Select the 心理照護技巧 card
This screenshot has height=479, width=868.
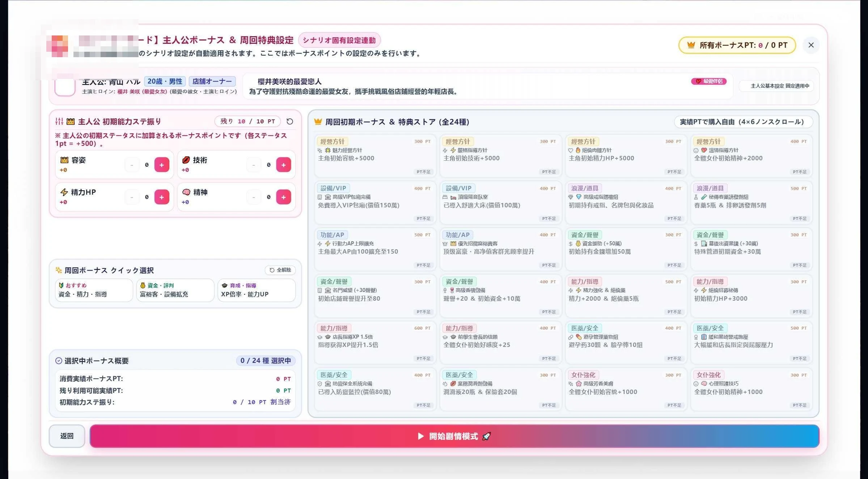[x=751, y=389]
